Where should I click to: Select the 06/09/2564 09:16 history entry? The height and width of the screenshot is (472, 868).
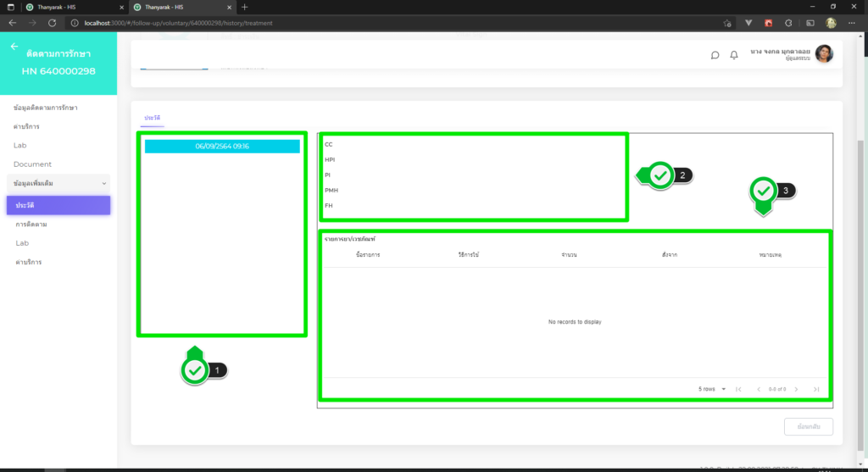coord(222,146)
